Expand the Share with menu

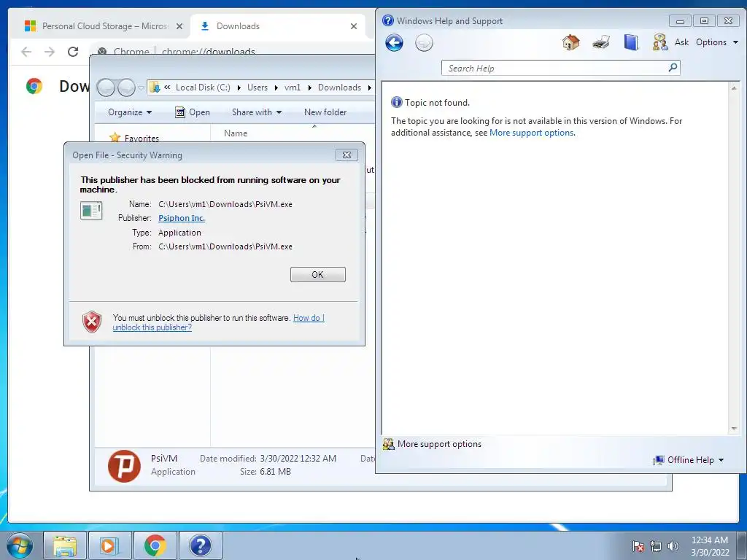(x=256, y=112)
